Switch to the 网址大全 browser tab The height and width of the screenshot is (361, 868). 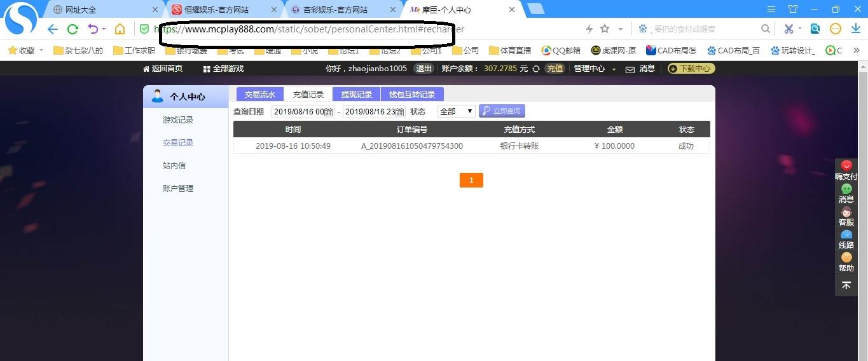[x=104, y=10]
